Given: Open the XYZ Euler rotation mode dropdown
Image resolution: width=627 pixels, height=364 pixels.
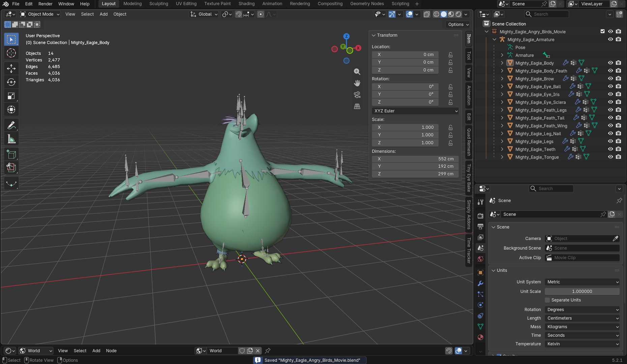Looking at the screenshot, I should (x=415, y=111).
